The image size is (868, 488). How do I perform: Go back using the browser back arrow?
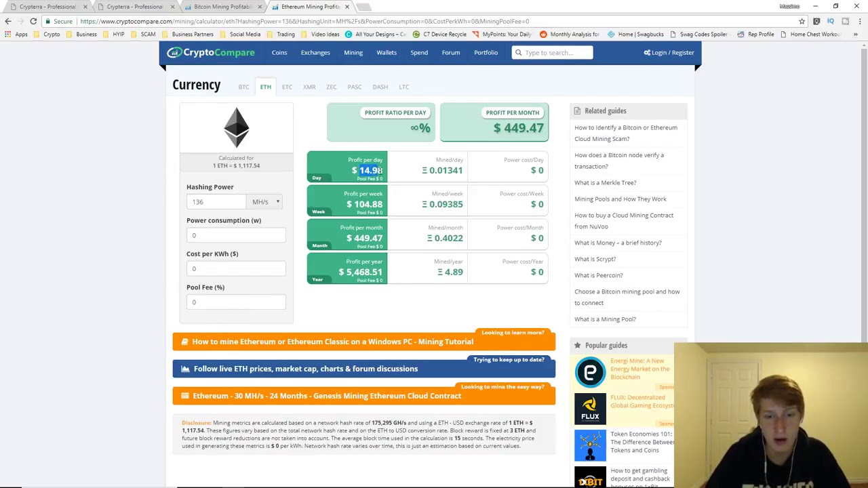pos(8,21)
